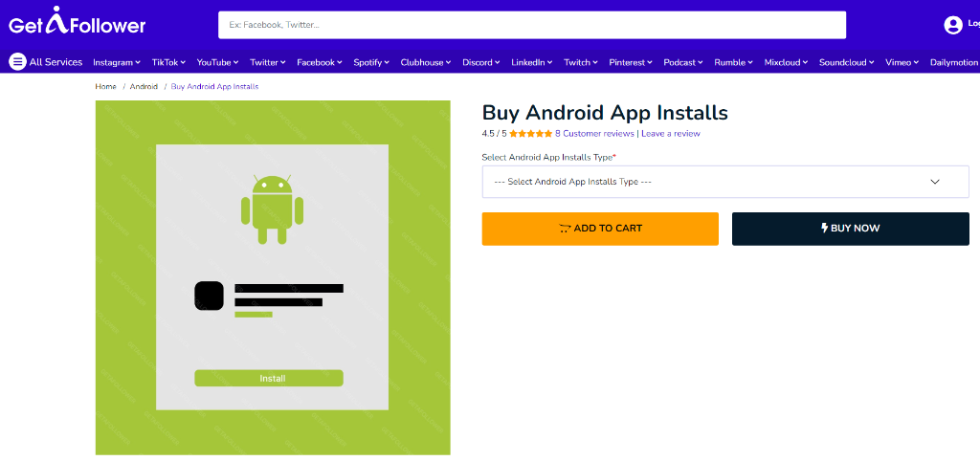Open the Rumble menu
Image resolution: width=980 pixels, height=461 pixels.
[734, 62]
